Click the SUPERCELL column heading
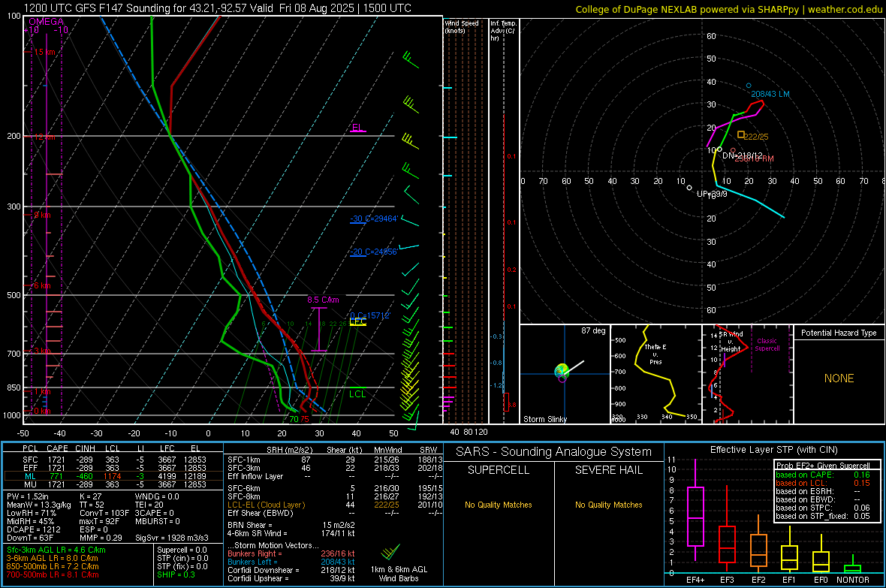Image resolution: width=886 pixels, height=588 pixels. click(x=499, y=470)
